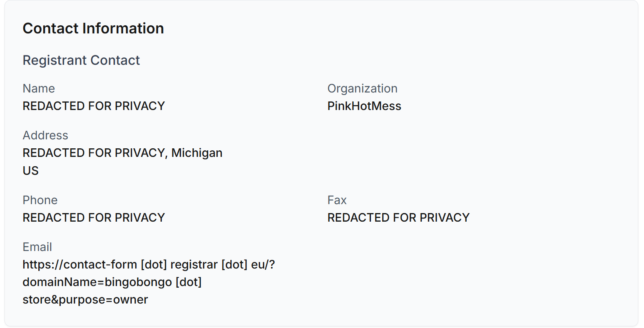Click the US country code text

tap(31, 171)
